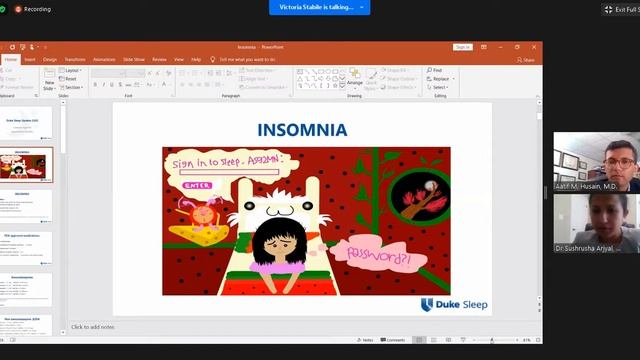Open the Help ribbon tab
This screenshot has width=640, height=360.
coord(196,60)
